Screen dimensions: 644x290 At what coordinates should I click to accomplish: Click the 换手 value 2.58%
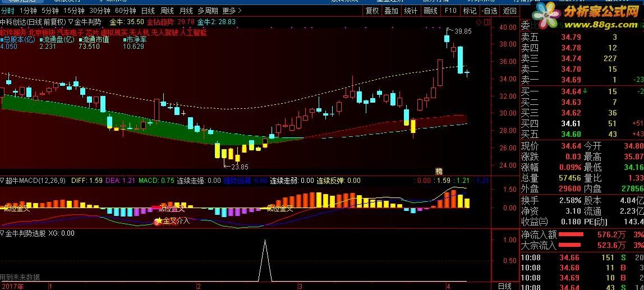coord(571,200)
